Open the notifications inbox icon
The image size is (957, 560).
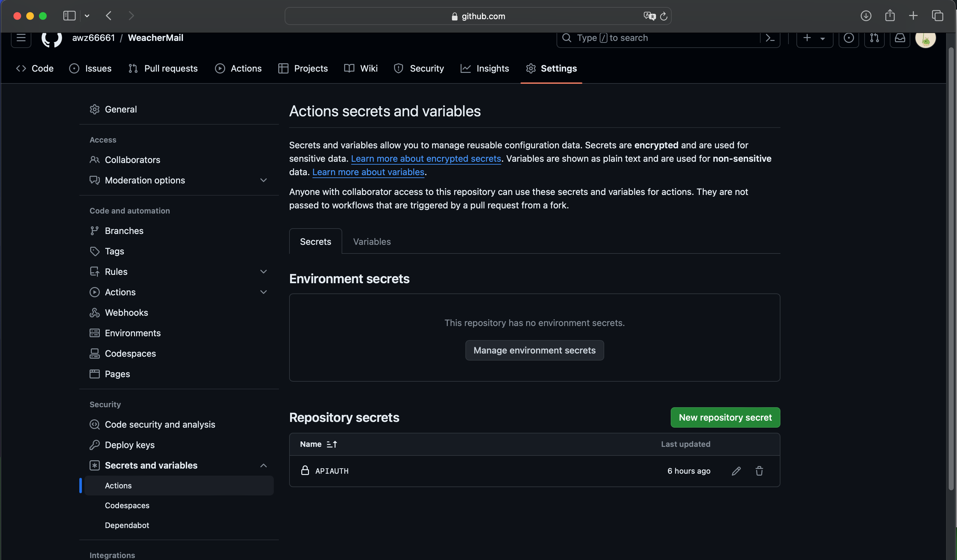point(900,38)
